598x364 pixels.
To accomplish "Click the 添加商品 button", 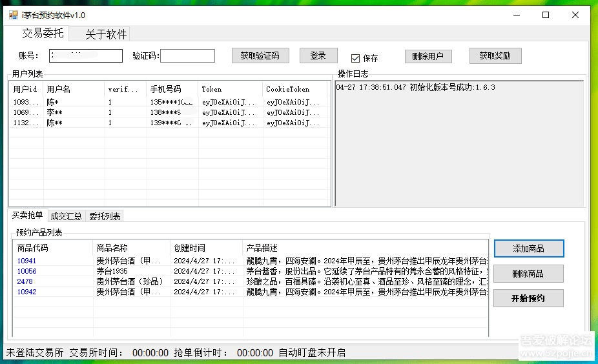I will [529, 248].
